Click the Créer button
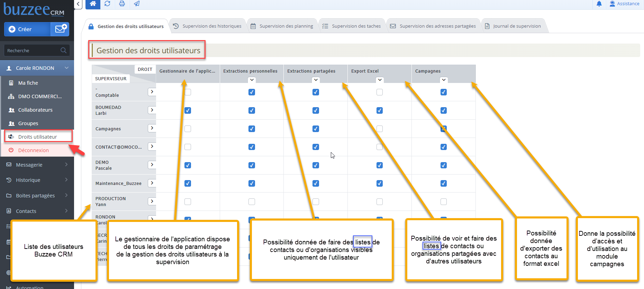The width and height of the screenshot is (644, 289). [27, 29]
